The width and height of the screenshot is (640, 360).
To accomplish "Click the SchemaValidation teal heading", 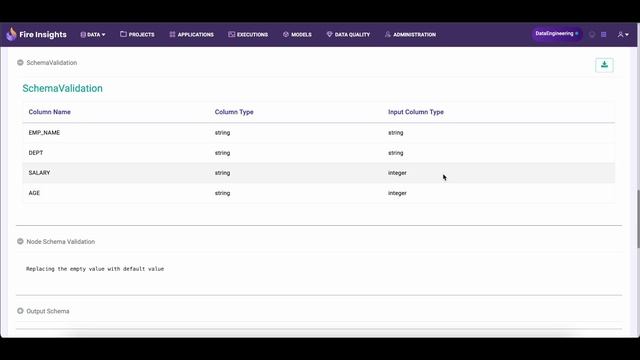I will tap(62, 88).
